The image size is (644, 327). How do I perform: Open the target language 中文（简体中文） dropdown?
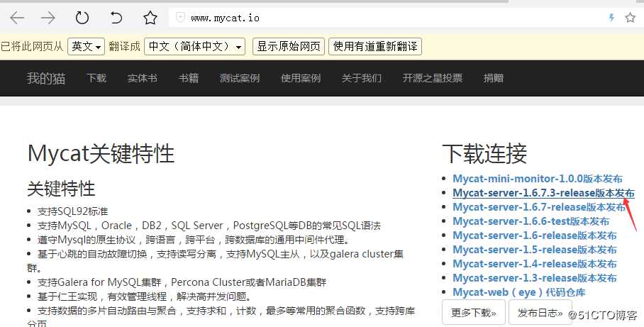point(194,46)
